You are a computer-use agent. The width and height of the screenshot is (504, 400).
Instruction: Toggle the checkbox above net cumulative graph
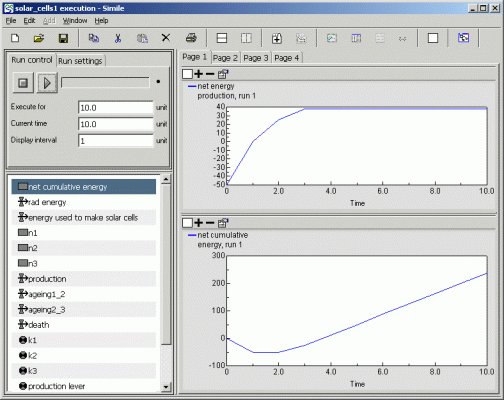(x=187, y=223)
